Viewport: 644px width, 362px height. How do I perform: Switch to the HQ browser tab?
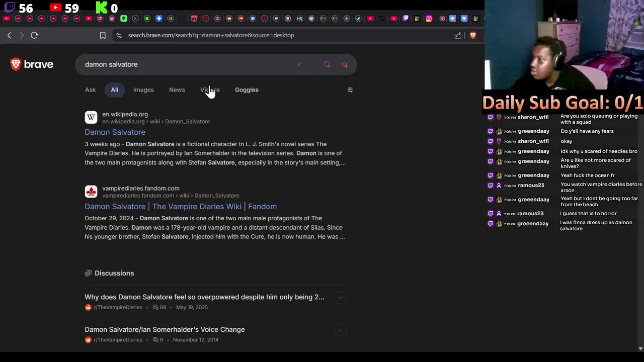pyautogui.click(x=300, y=19)
